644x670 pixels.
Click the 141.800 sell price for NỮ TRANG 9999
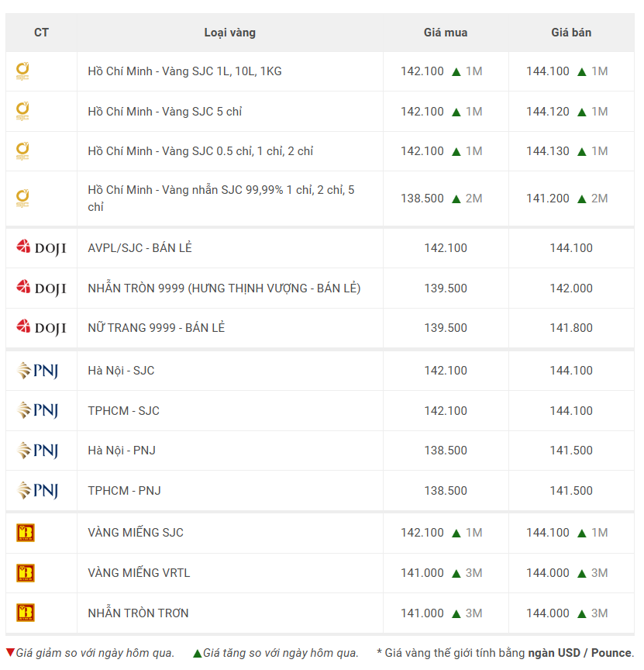571,328
